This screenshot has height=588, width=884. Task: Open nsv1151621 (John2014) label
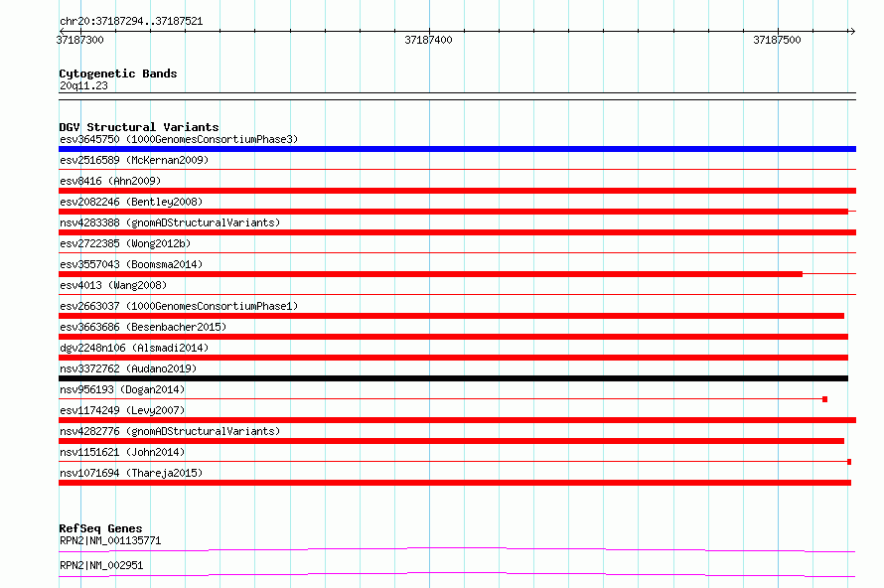[122, 452]
